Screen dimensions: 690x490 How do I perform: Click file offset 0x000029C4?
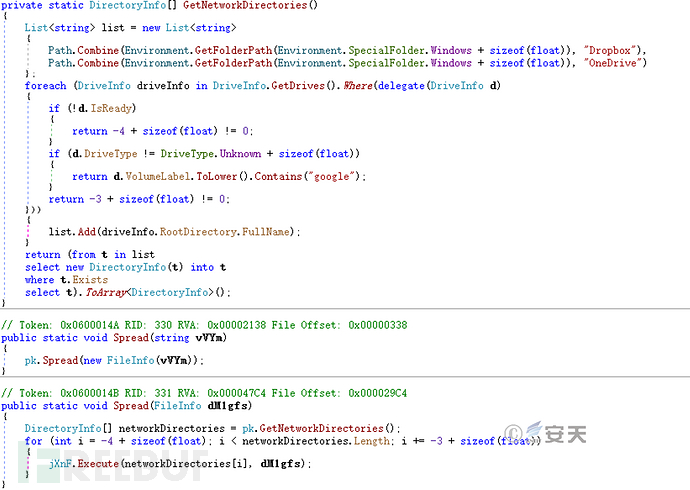pos(378,393)
